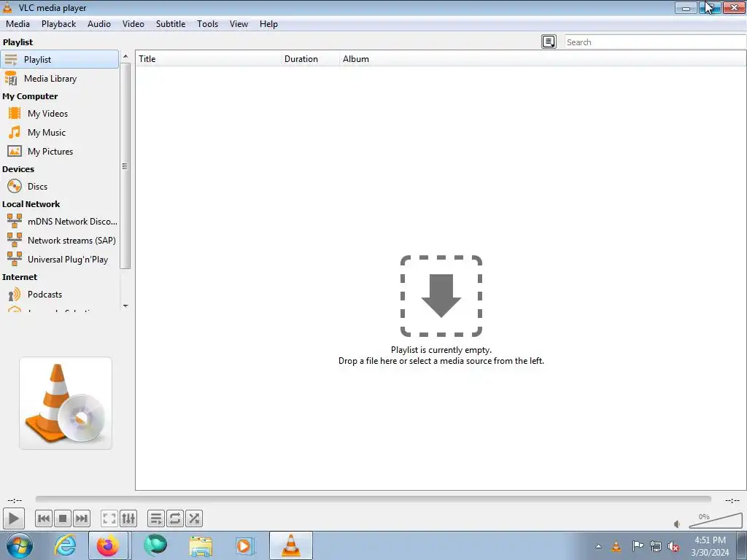Open the Help menu
This screenshot has width=747, height=560.
pyautogui.click(x=268, y=24)
